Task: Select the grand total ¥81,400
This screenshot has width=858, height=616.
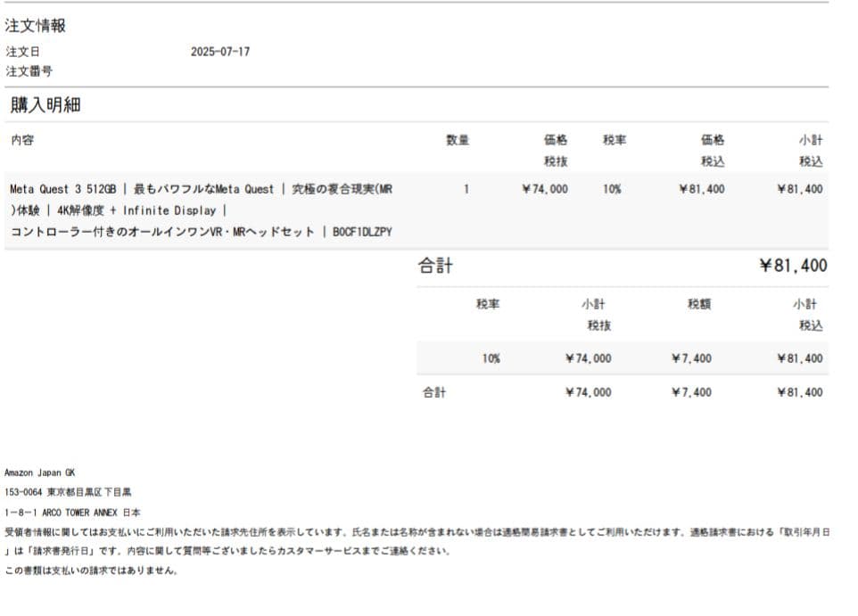Action: coord(801,266)
